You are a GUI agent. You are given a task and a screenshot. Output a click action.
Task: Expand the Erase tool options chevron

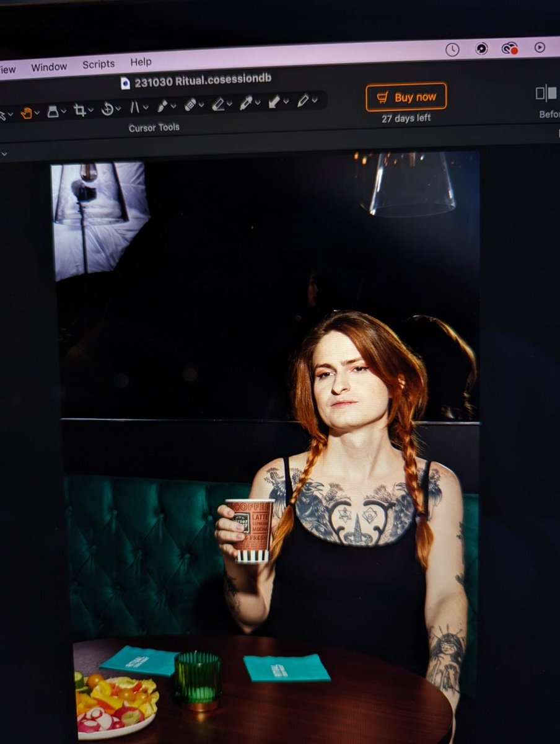click(229, 104)
